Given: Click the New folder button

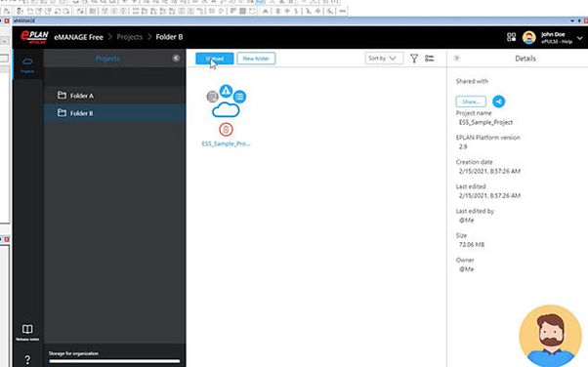Looking at the screenshot, I should (x=256, y=59).
